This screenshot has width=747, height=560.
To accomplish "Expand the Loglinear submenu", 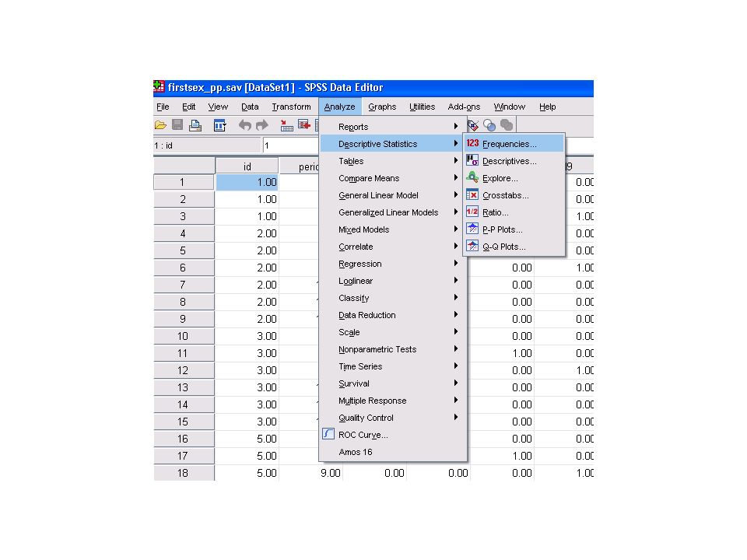I will pos(392,281).
